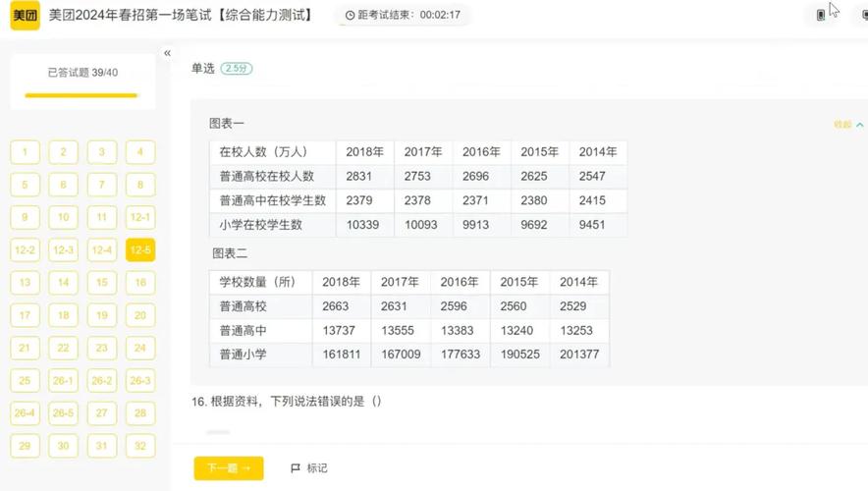
Task: Click question 16 prompt text
Action: pyautogui.click(x=286, y=402)
